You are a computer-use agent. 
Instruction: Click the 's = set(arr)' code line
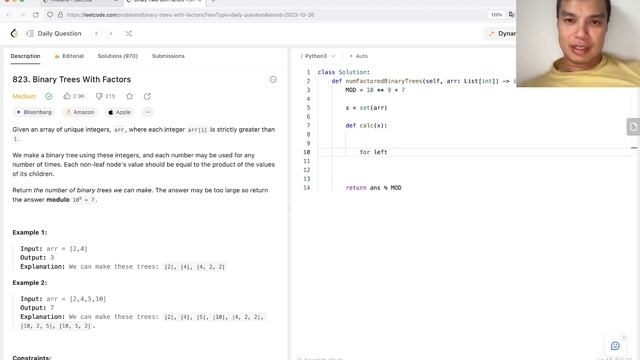[x=366, y=108]
